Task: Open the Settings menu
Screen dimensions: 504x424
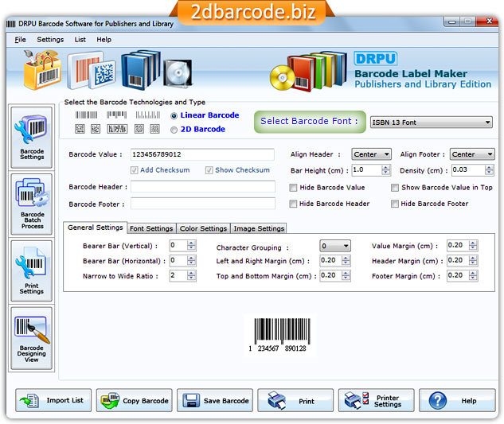Action: tap(50, 40)
